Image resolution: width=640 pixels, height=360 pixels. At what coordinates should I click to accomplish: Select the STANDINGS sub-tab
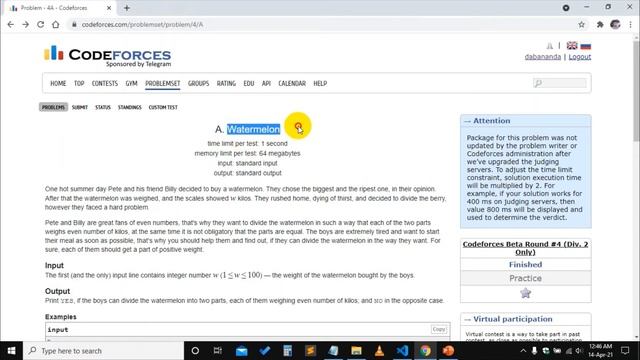[129, 107]
